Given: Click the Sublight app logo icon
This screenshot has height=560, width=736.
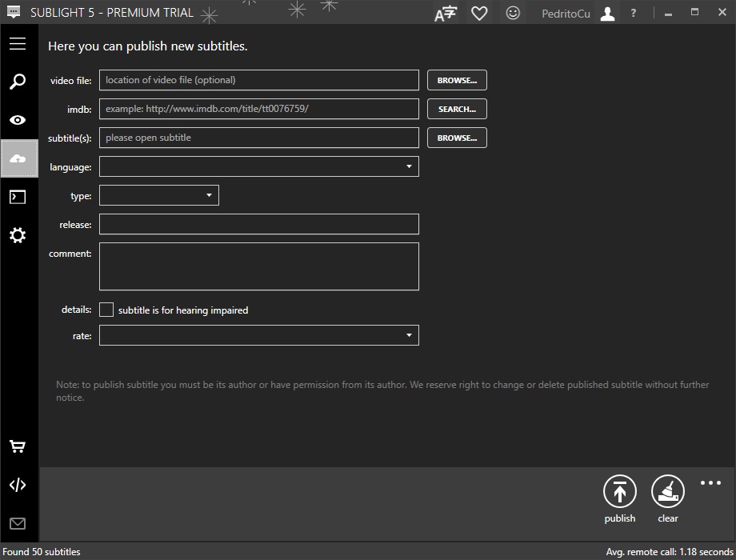Looking at the screenshot, I should tap(14, 12).
